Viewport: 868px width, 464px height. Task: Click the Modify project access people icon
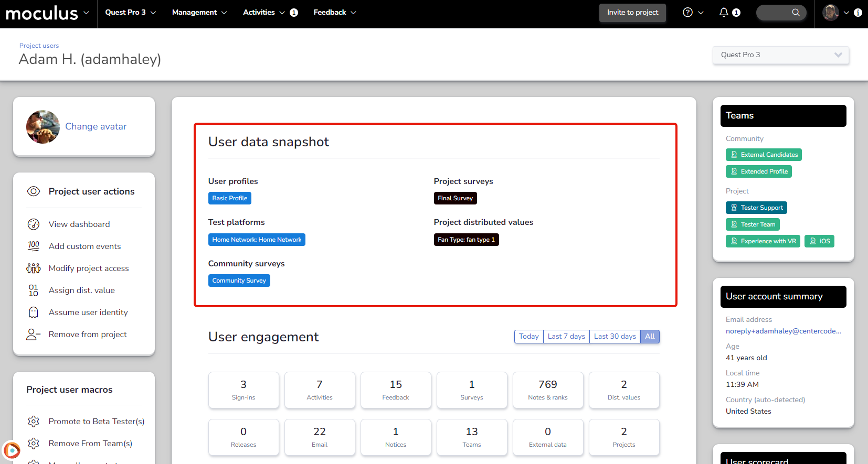pyautogui.click(x=34, y=268)
